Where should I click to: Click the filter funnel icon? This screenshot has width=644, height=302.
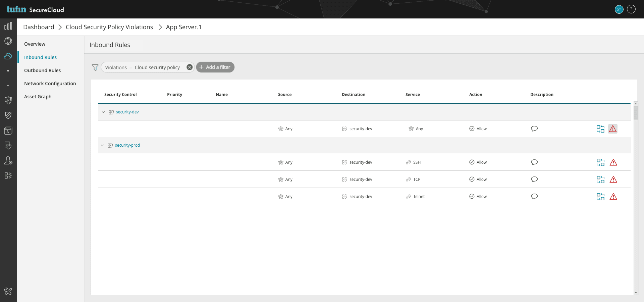click(95, 67)
